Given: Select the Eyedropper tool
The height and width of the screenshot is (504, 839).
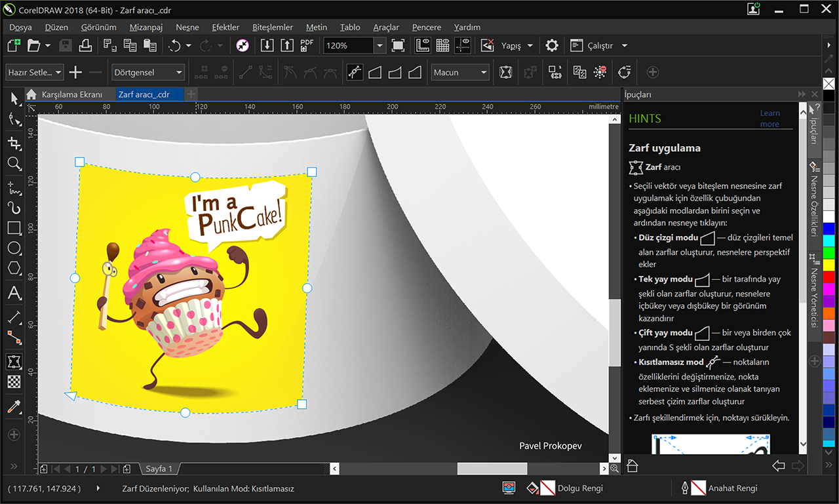Looking at the screenshot, I should click(14, 407).
